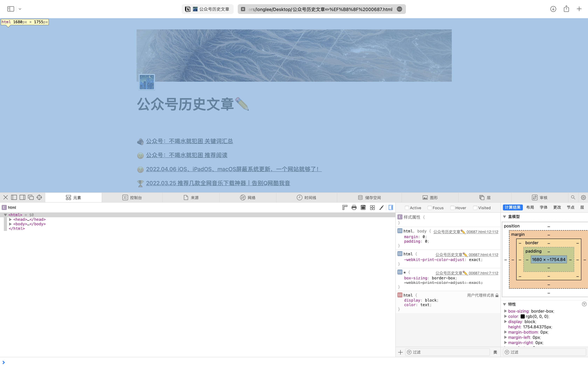The image size is (588, 367).
Task: Open the 控制台 tab
Action: click(x=132, y=197)
